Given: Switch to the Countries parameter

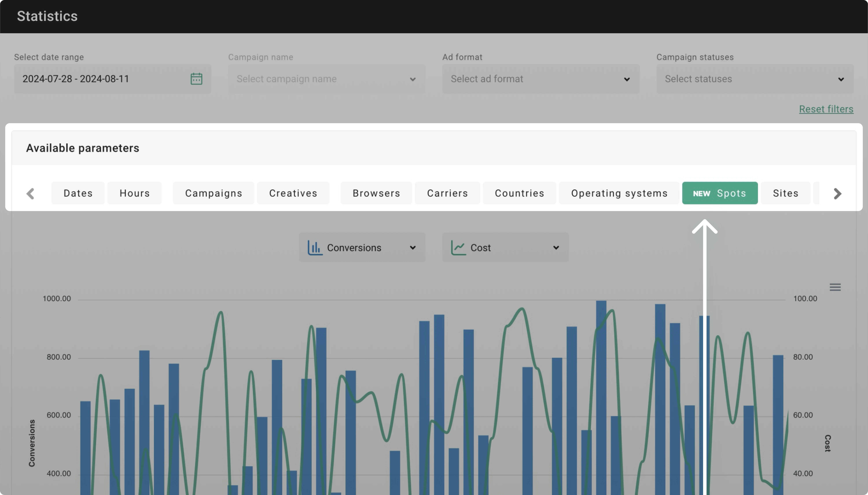Looking at the screenshot, I should click(x=519, y=193).
